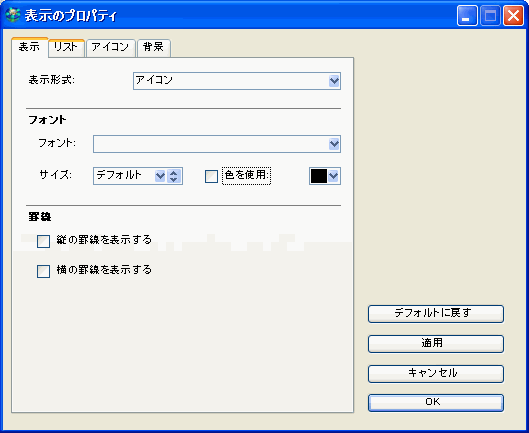Screen dimensions: 529x433
Task: Click inside the フォント combo box field
Action: (211, 144)
